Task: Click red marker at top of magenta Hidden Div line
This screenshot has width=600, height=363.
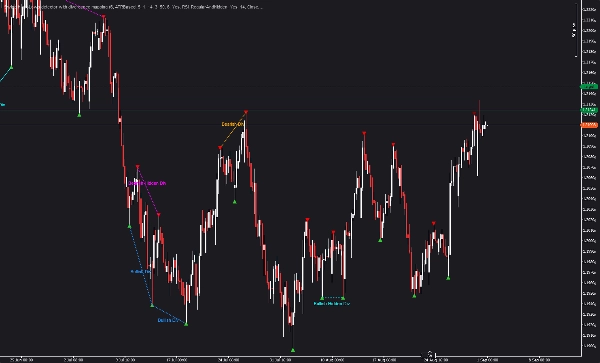Action: click(x=137, y=166)
